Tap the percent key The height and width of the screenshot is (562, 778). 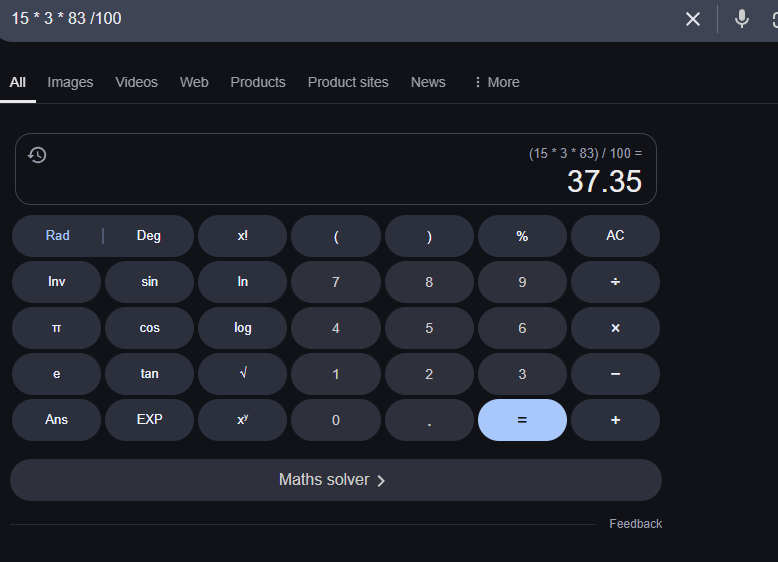(x=522, y=236)
